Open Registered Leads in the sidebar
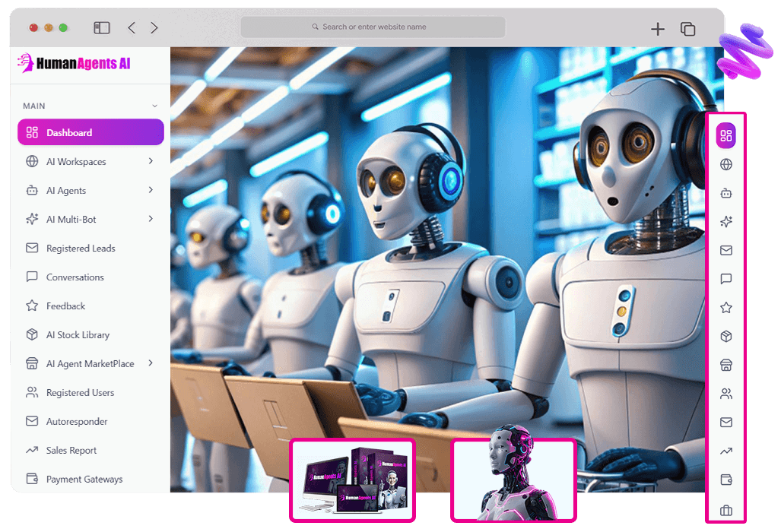Image resolution: width=781 pixels, height=532 pixels. pos(81,249)
